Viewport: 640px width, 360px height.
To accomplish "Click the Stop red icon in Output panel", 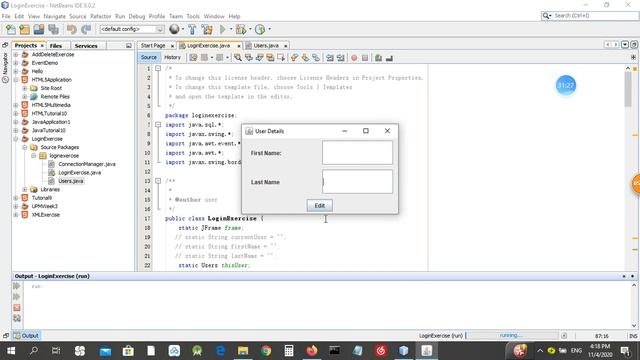I will pyautogui.click(x=17, y=307).
